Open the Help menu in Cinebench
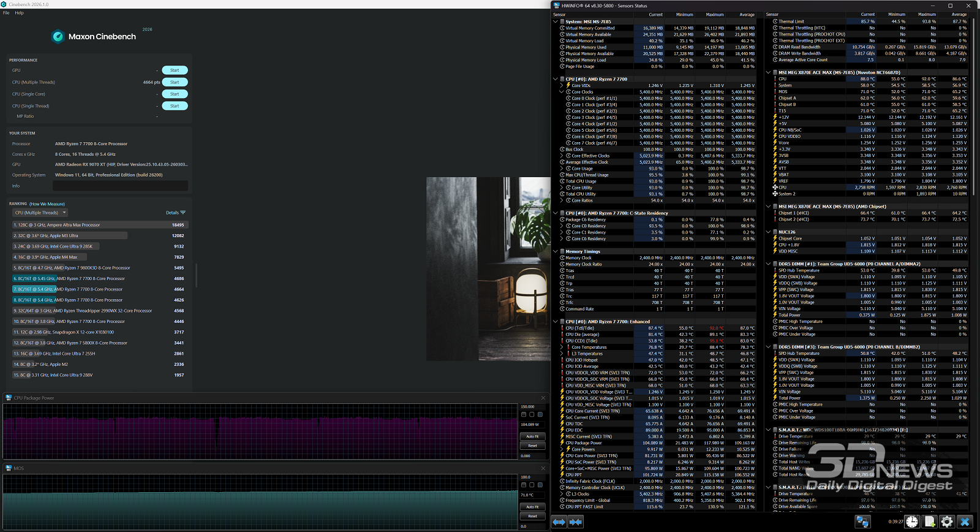This screenshot has width=980, height=532. (x=19, y=13)
